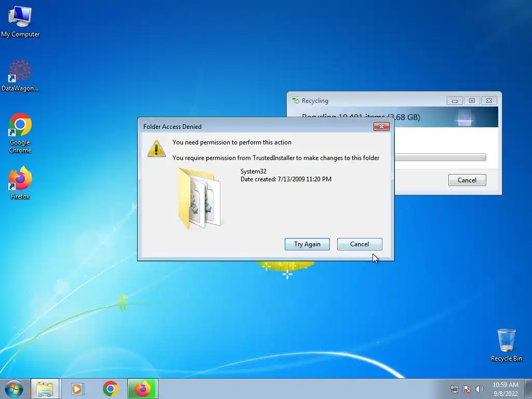Maximize the Recycling window
Viewport: 532px width, 399px height.
472,100
